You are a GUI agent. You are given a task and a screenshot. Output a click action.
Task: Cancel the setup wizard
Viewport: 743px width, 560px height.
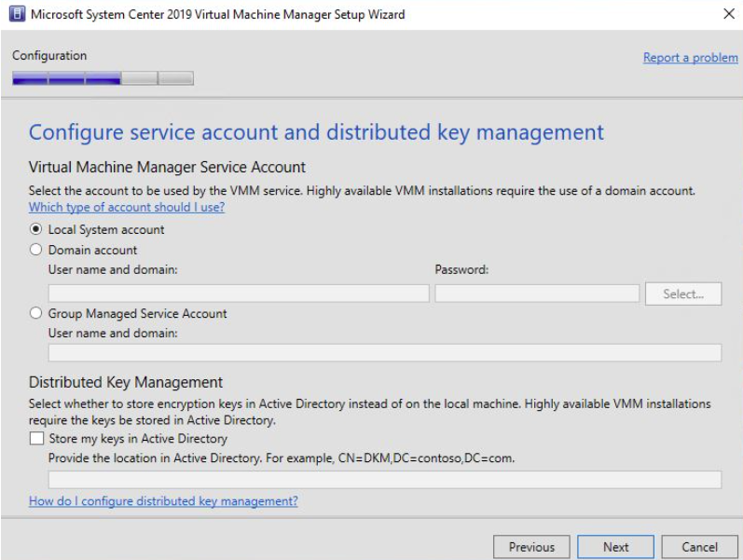(700, 547)
